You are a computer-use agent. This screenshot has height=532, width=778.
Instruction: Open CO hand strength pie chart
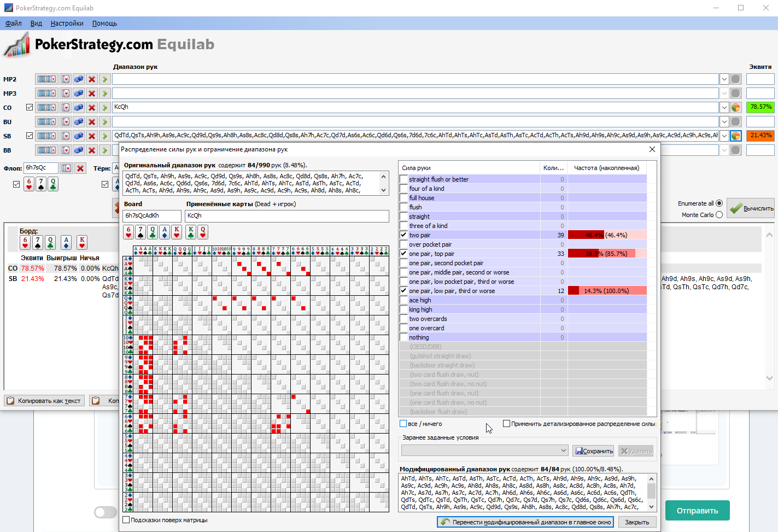(736, 108)
